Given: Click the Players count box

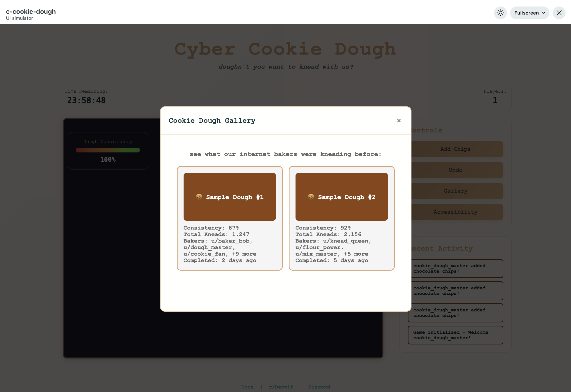Looking at the screenshot, I should [x=495, y=97].
